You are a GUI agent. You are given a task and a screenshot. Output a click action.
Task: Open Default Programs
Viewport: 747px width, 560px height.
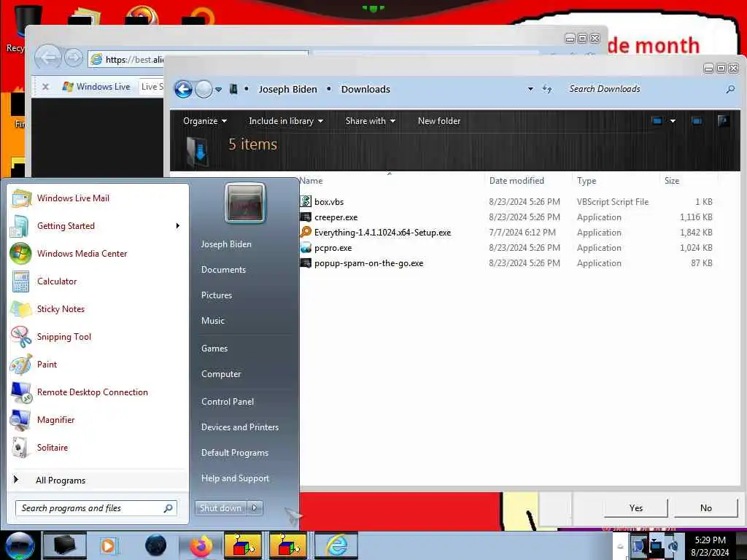pos(235,453)
